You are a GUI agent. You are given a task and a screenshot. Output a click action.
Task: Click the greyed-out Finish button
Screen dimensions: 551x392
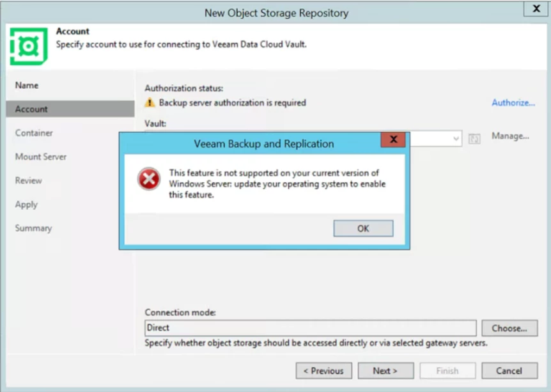tap(447, 370)
